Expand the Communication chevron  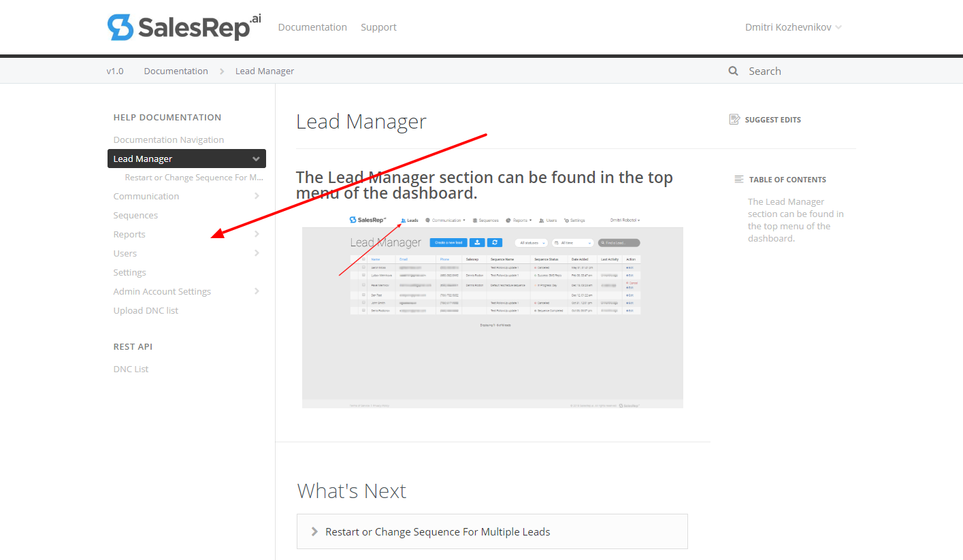tap(257, 196)
